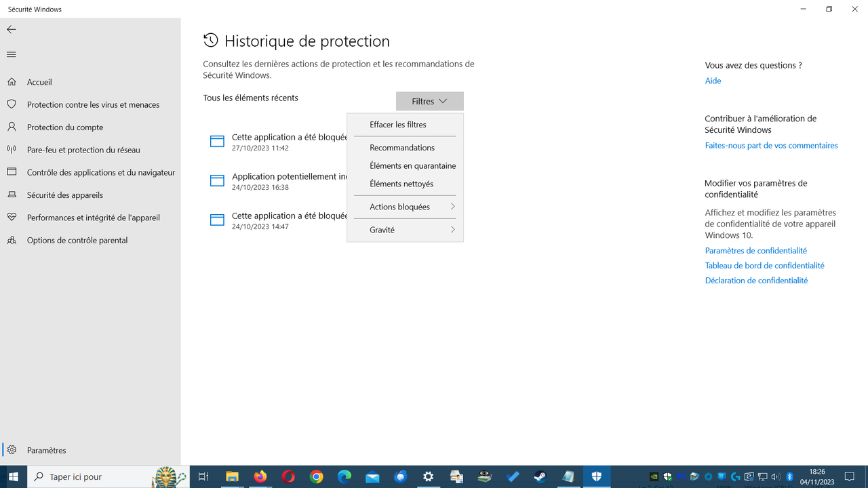This screenshot has height=488, width=868.
Task: Choose Éléments en quarantaine filter
Action: [412, 165]
